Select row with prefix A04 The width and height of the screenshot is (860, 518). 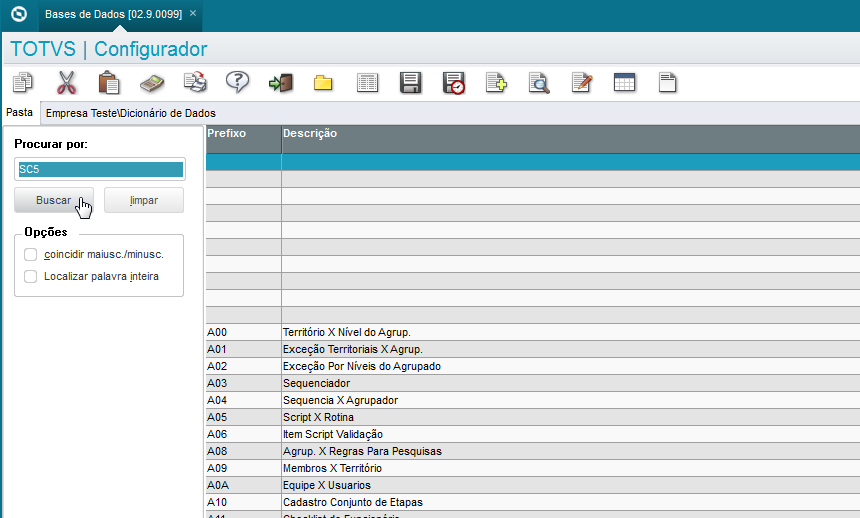[x=533, y=401]
